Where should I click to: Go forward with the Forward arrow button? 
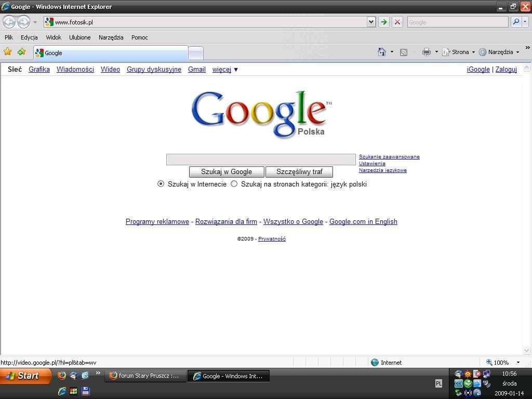click(23, 22)
